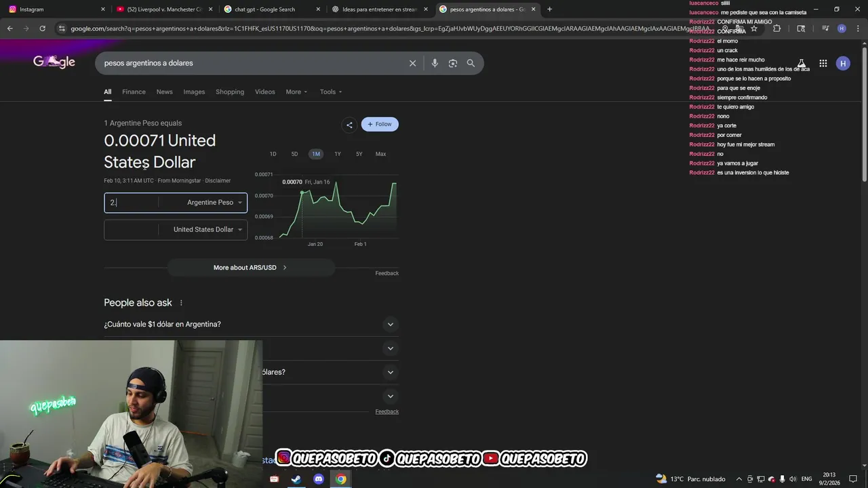Open the Tools dropdown
868x488 pixels.
(331, 91)
